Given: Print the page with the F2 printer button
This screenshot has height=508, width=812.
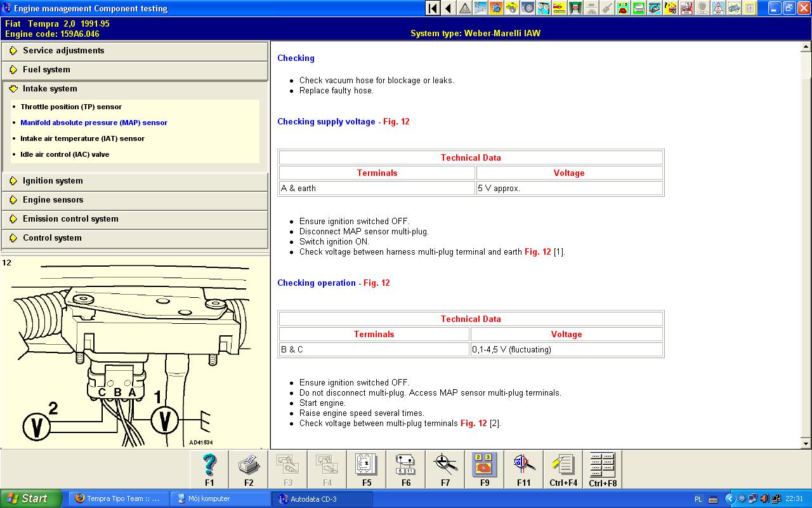Looking at the screenshot, I should 249,469.
